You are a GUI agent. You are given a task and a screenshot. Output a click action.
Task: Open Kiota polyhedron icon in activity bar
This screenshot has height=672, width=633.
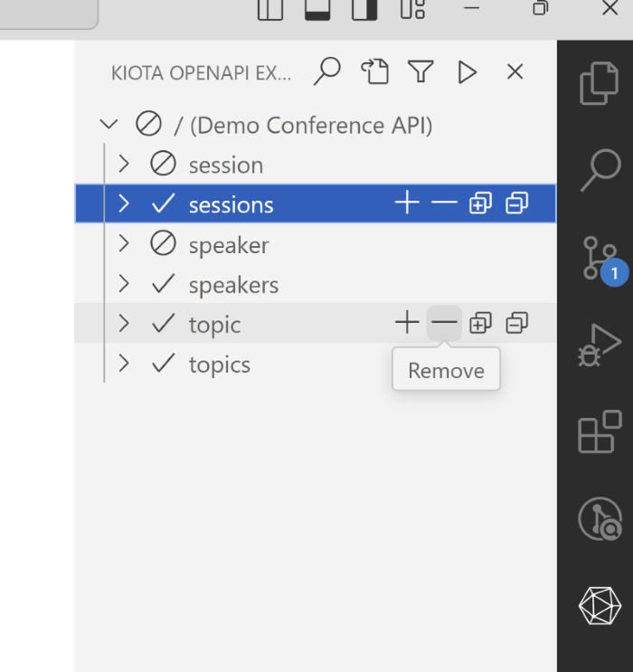point(600,606)
